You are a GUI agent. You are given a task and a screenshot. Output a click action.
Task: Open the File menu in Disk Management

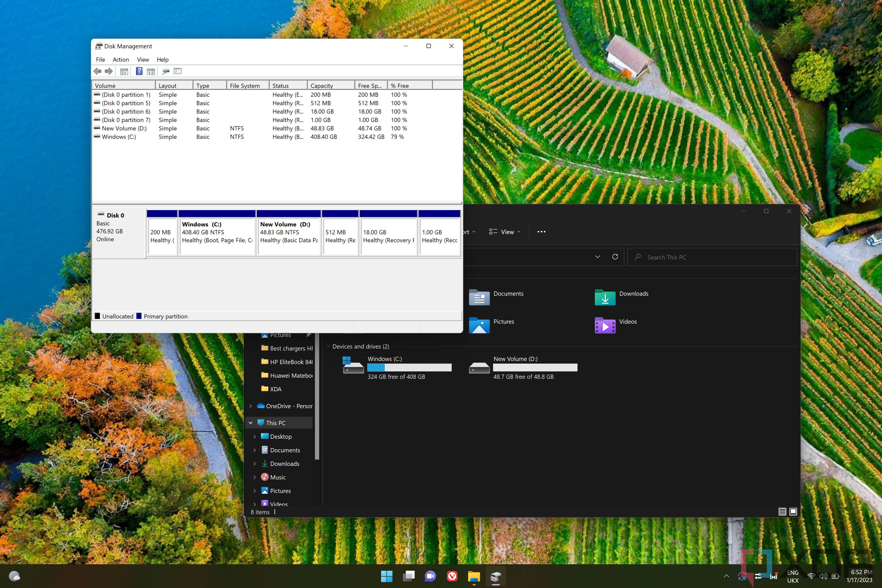pos(101,59)
